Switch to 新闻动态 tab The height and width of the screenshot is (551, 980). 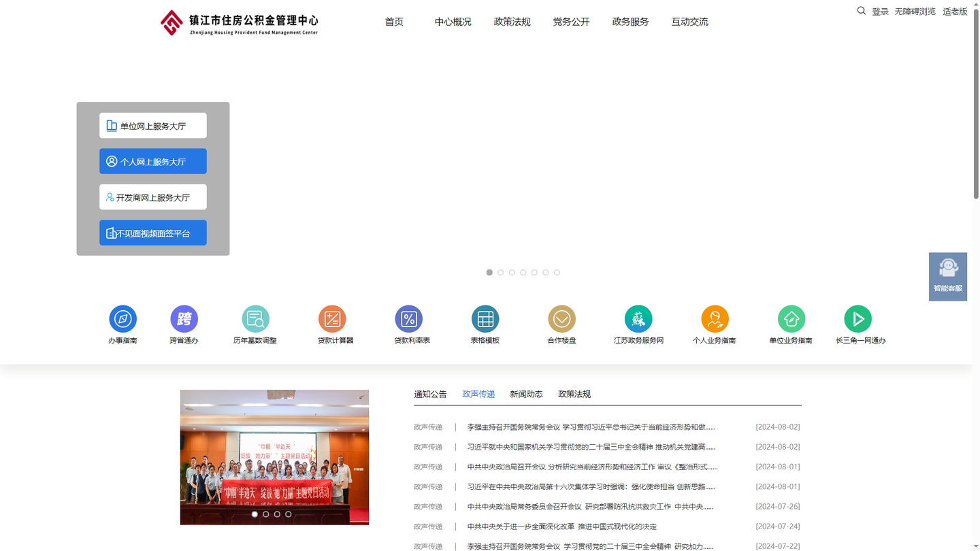coord(526,394)
